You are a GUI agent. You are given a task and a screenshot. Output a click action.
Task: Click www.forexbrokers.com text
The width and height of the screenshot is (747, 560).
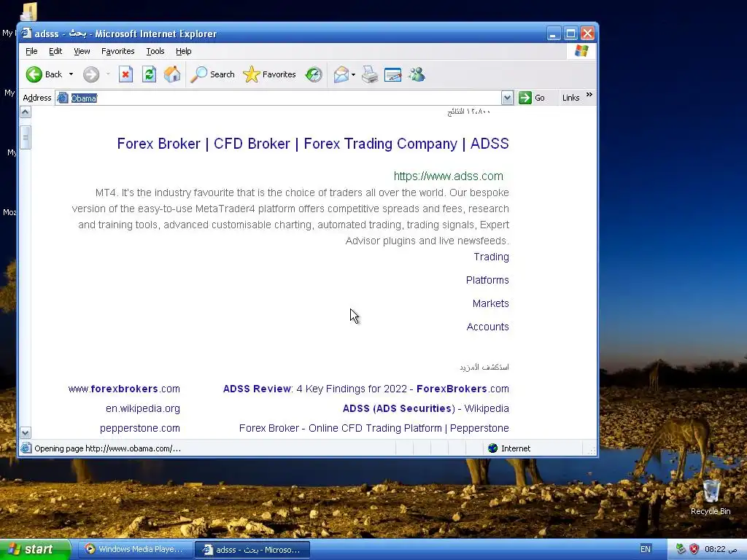pyautogui.click(x=124, y=389)
